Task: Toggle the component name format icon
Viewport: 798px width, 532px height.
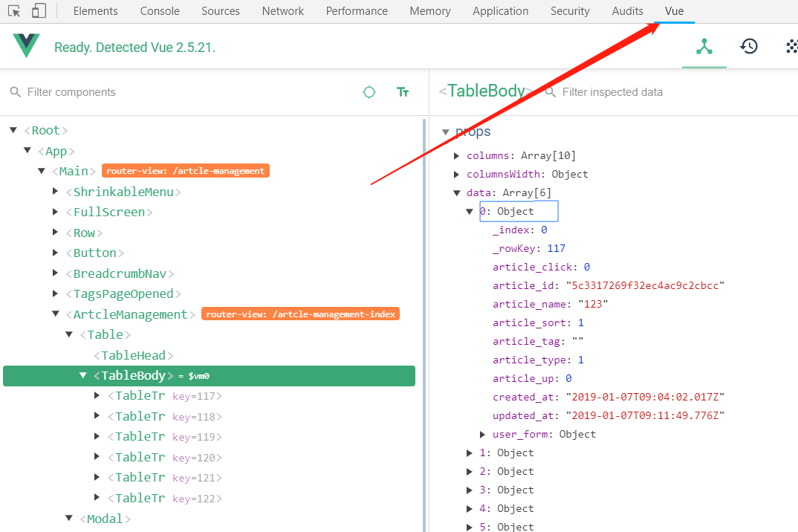Action: [x=403, y=92]
